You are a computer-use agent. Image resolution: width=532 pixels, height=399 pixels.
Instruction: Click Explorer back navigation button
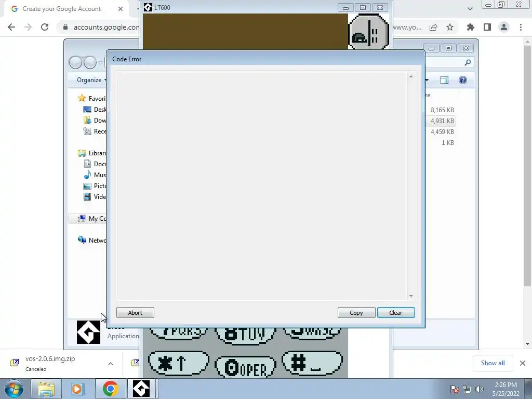[75, 62]
